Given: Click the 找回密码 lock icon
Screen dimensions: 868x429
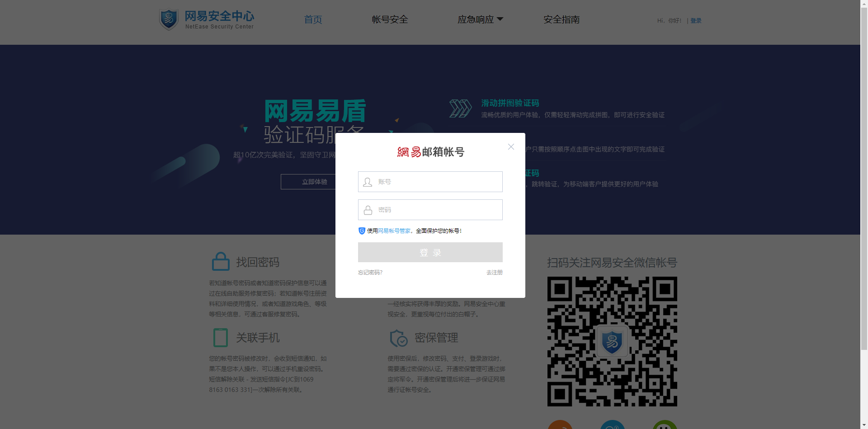Looking at the screenshot, I should [x=221, y=261].
